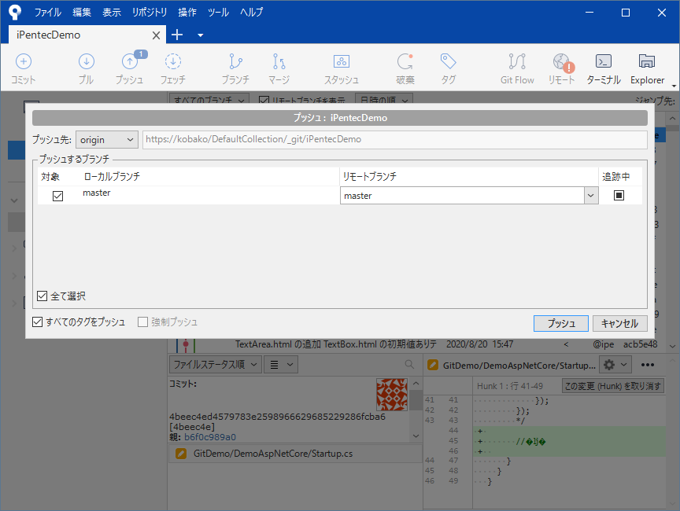This screenshot has width=680, height=511.
Task: Click the Cancel (キャンセル) button
Action: tap(620, 323)
